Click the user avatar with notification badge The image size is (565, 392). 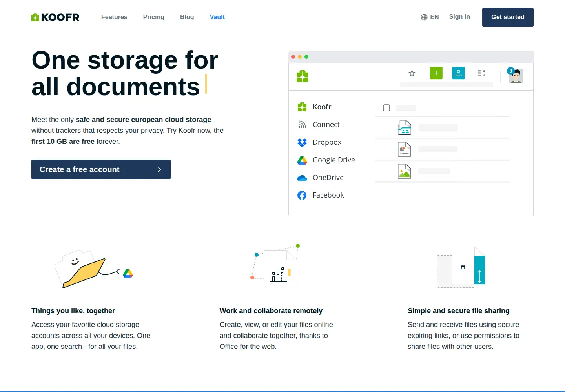[x=515, y=75]
